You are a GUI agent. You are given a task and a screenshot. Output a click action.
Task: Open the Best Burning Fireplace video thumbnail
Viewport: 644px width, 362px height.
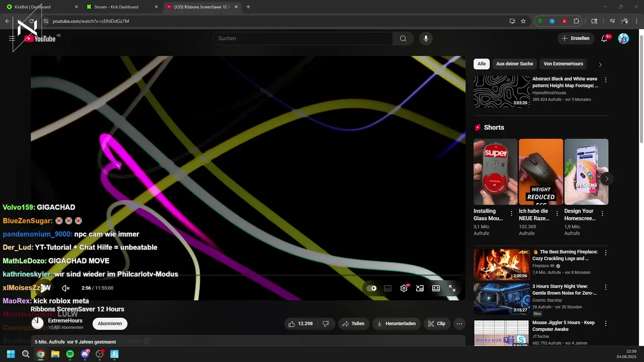(x=502, y=264)
